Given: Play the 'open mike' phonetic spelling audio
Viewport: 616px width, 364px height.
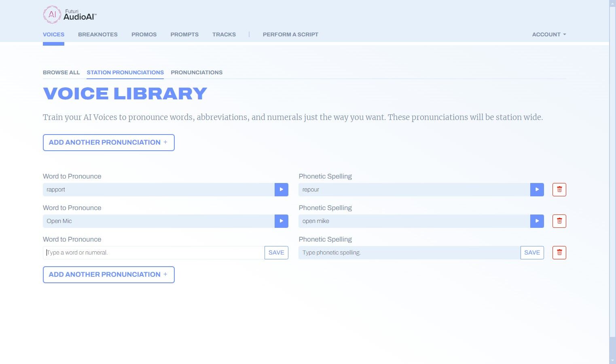Looking at the screenshot, I should [x=537, y=221].
